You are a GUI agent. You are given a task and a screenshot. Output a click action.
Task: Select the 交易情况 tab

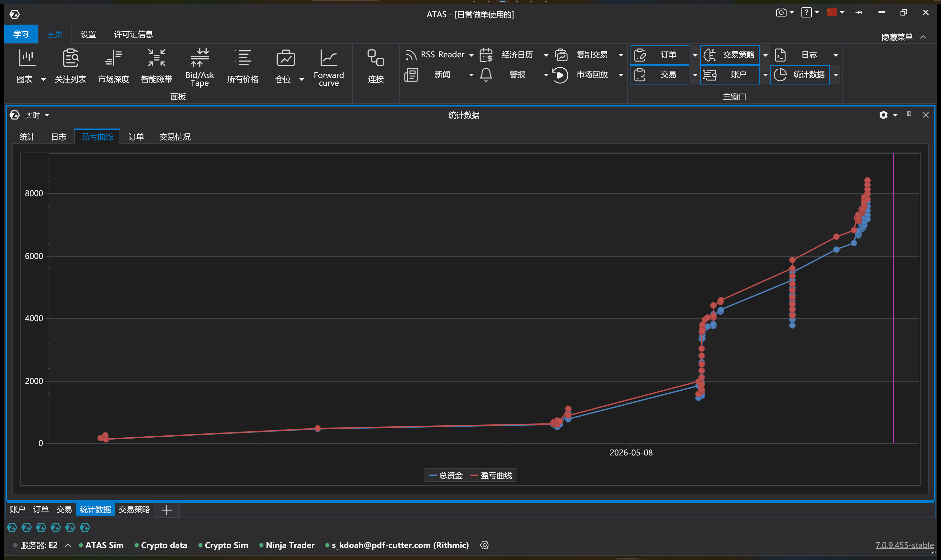pyautogui.click(x=175, y=137)
